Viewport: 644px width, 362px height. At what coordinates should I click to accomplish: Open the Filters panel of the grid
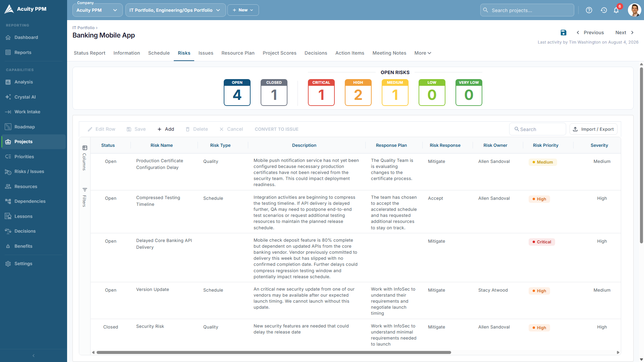85,197
